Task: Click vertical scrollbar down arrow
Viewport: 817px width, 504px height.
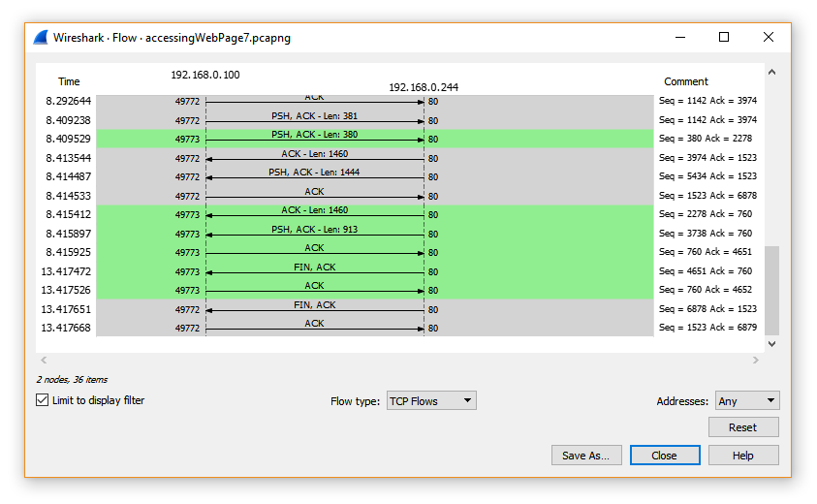Action: (771, 343)
